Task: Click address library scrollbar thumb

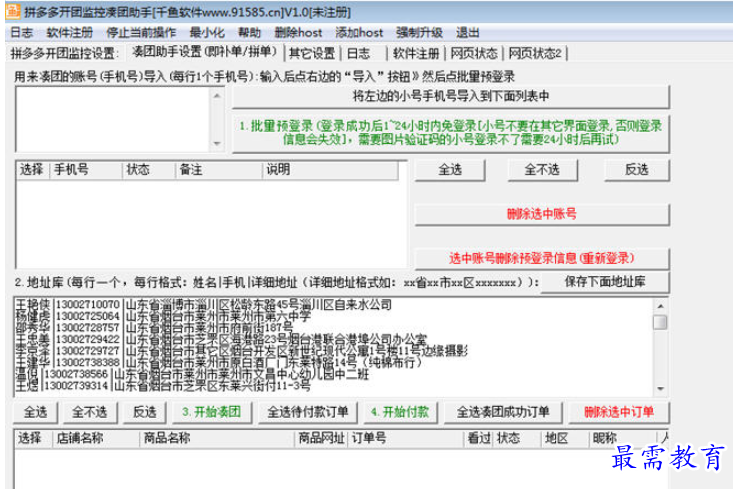Action: click(x=660, y=322)
